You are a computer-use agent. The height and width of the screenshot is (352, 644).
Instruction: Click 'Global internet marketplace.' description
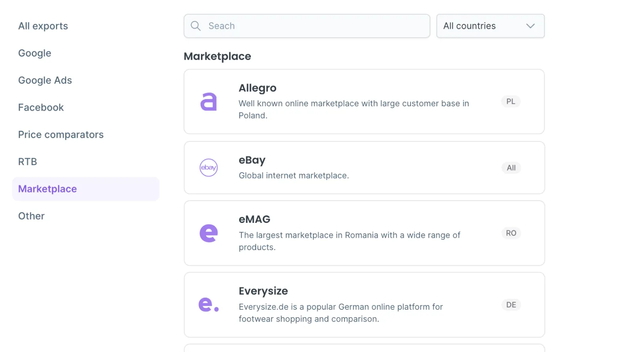[x=294, y=175]
